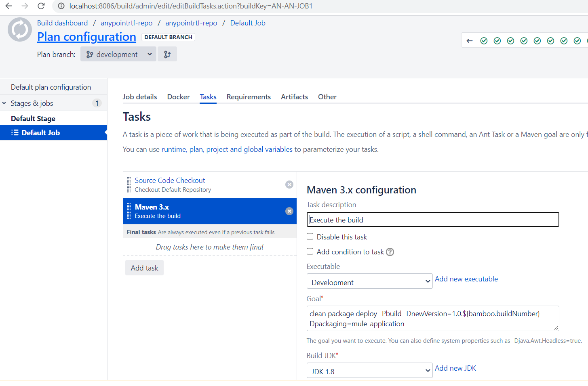Click the first green build status icon

(x=484, y=41)
